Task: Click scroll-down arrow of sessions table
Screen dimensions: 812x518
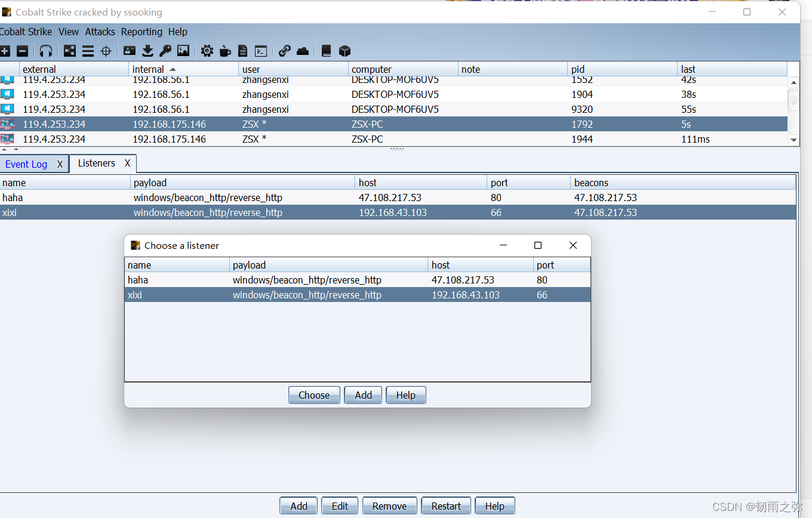Action: [x=793, y=140]
